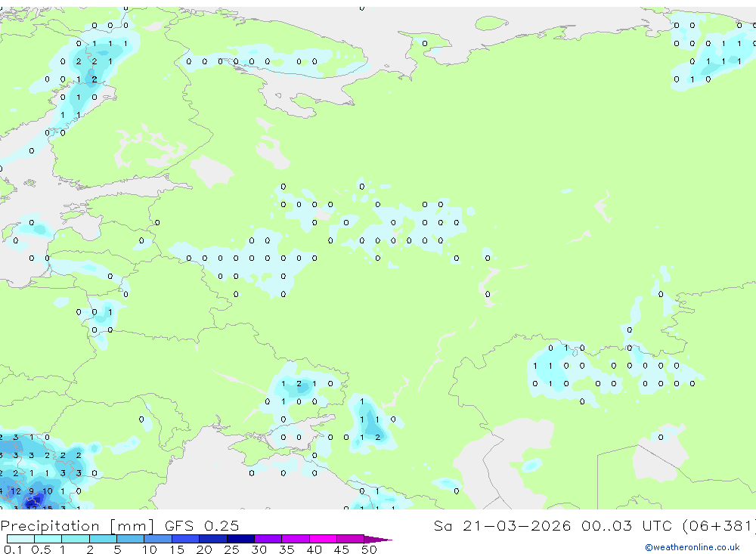Pick the 1–2 mm legend swatch
Screen dimensions: 756x554
[x=76, y=539]
